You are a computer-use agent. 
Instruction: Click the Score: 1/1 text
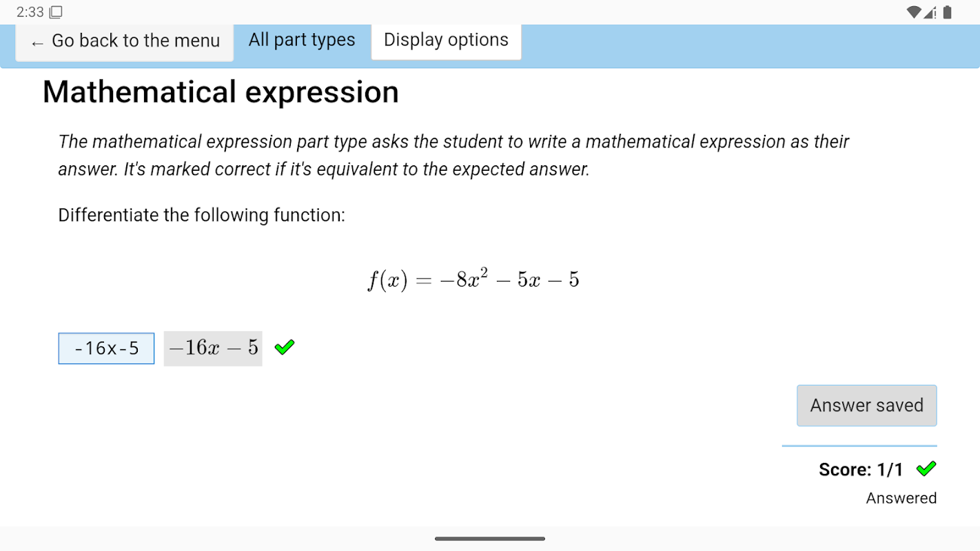(861, 470)
